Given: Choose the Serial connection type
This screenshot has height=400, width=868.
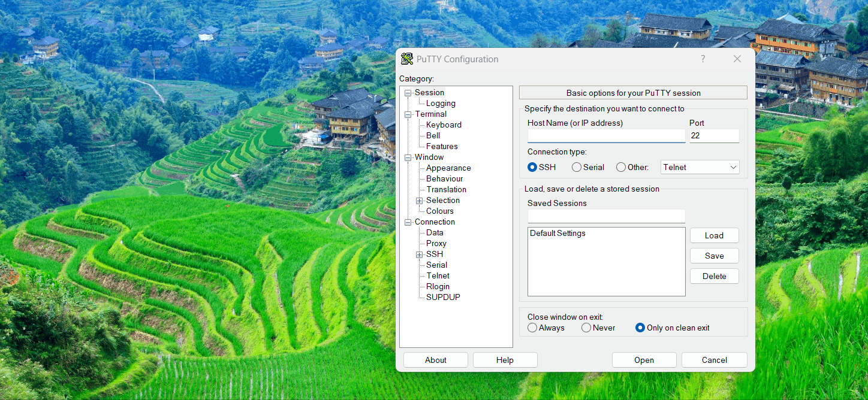Looking at the screenshot, I should (577, 168).
